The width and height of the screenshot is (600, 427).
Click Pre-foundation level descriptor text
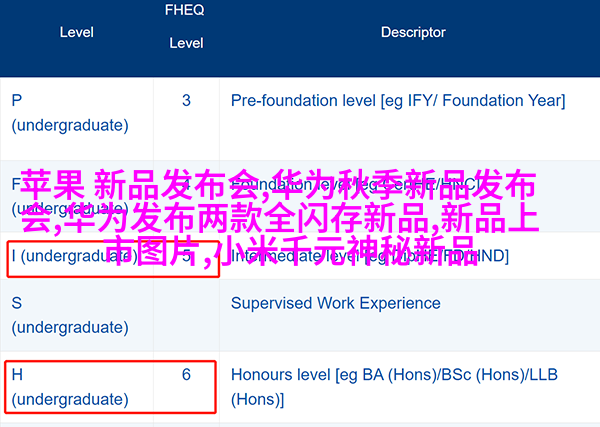(398, 101)
